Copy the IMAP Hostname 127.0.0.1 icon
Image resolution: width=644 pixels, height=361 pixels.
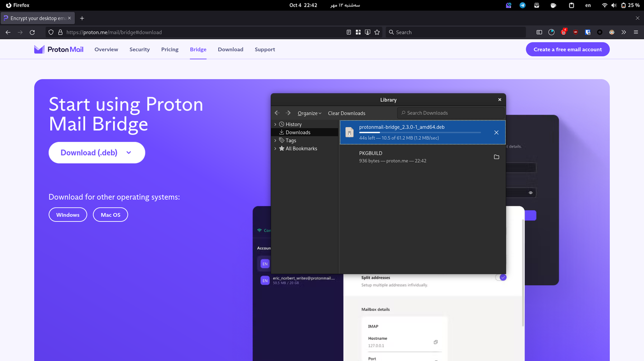[x=435, y=342]
